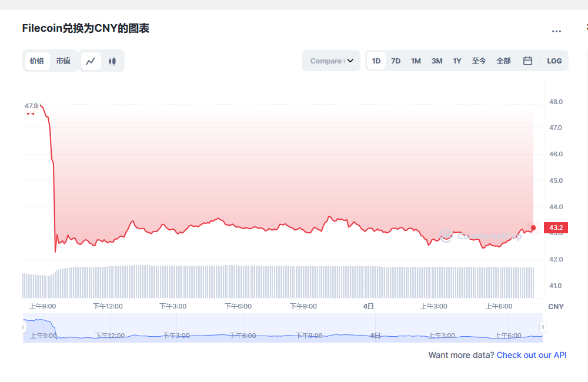Image resolution: width=588 pixels, height=382 pixels.
Task: Select the 价格 (price) display mode
Action: [x=37, y=61]
